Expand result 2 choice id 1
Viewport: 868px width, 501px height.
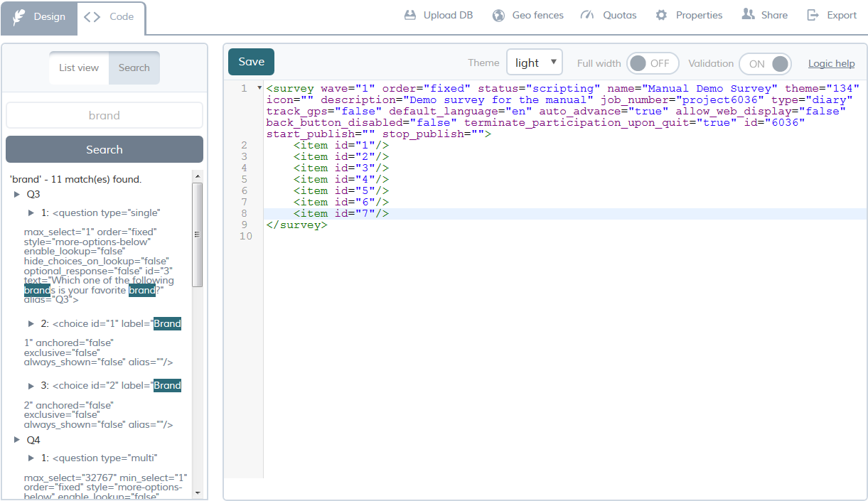coord(31,323)
